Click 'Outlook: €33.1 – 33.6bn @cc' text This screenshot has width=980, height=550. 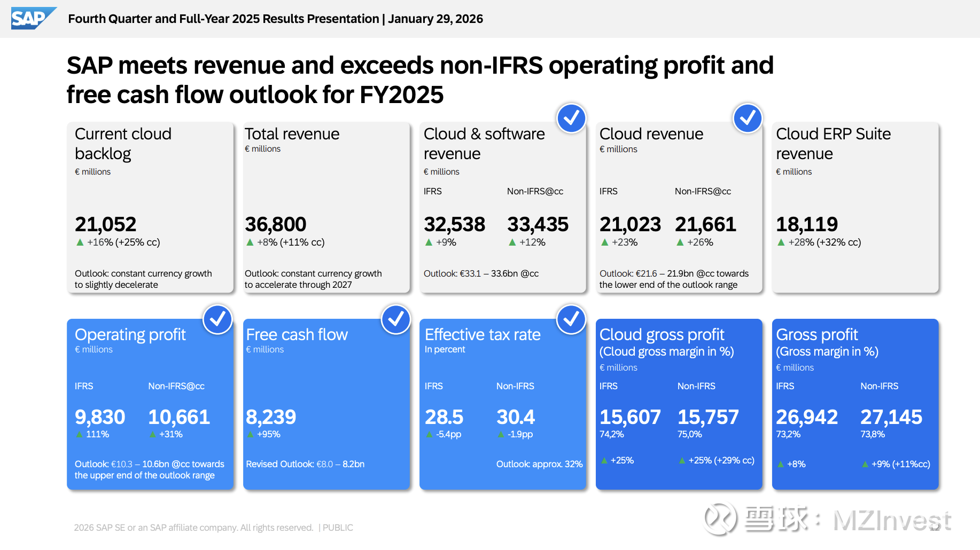pyautogui.click(x=481, y=273)
